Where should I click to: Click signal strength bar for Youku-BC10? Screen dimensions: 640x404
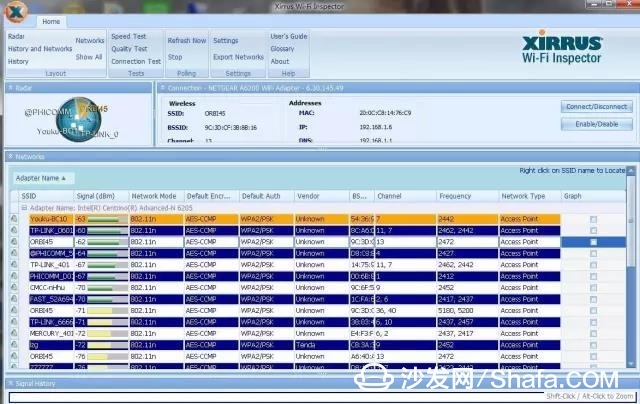pyautogui.click(x=107, y=219)
